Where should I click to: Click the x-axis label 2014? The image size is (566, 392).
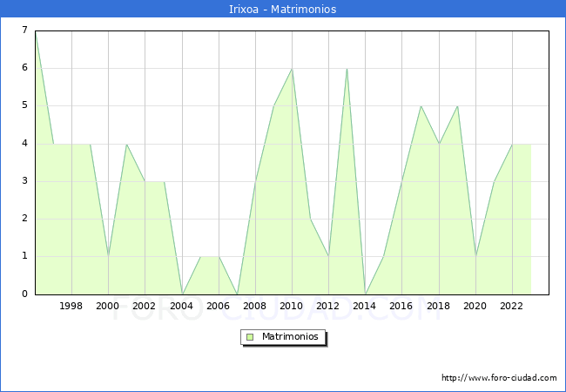[365, 306]
